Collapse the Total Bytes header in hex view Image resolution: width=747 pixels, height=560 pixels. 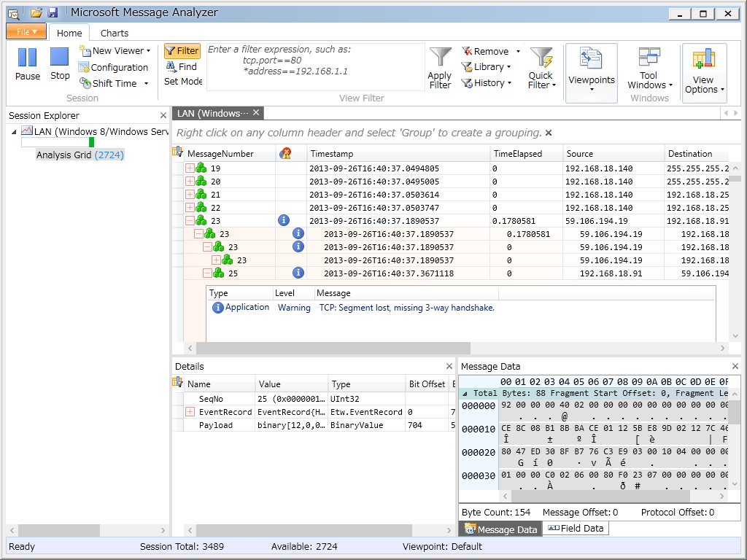pos(465,393)
